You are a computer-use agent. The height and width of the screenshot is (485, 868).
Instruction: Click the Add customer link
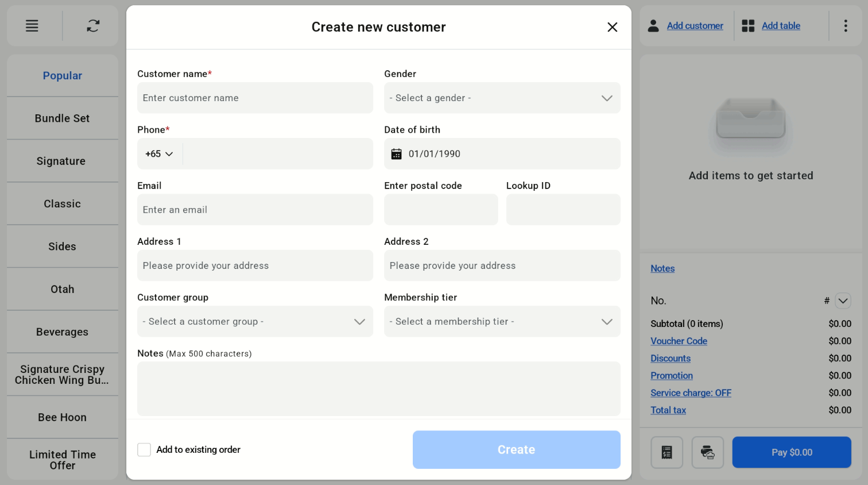pyautogui.click(x=695, y=26)
